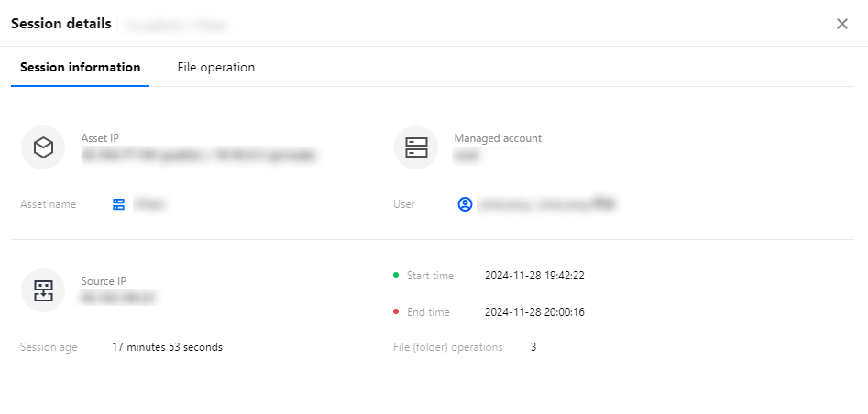
Task: Click the Source IP label
Action: 104,281
